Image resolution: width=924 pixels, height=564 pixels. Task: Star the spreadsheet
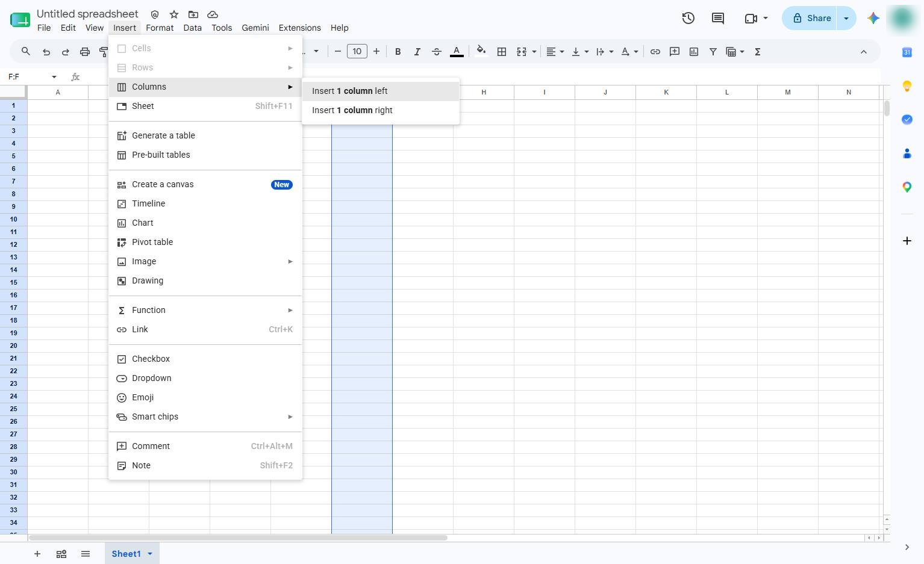click(x=174, y=14)
